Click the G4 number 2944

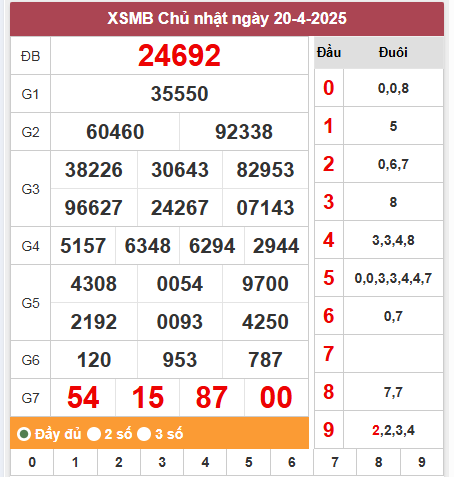pyautogui.click(x=276, y=246)
